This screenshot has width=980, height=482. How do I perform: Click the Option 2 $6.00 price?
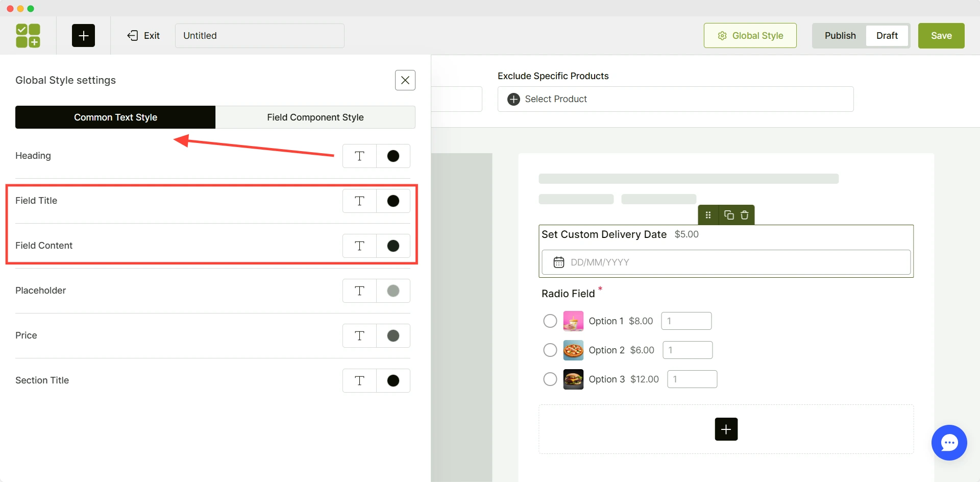(642, 350)
